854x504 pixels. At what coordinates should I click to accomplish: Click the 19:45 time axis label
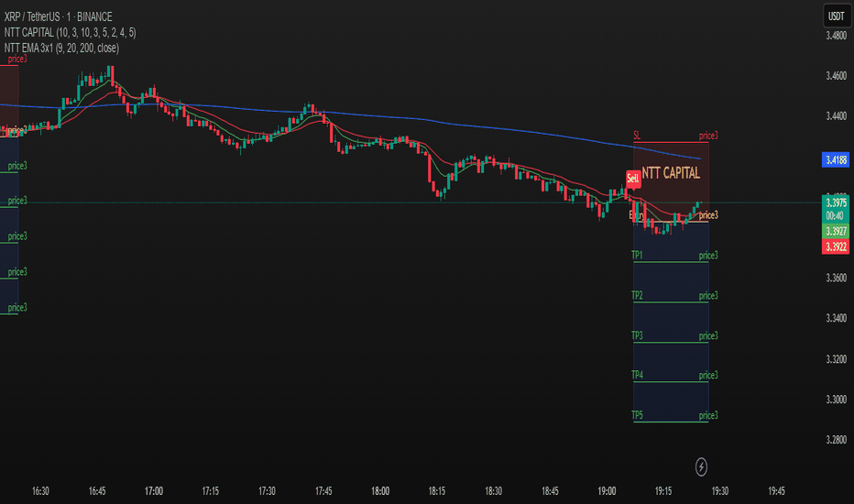click(777, 491)
